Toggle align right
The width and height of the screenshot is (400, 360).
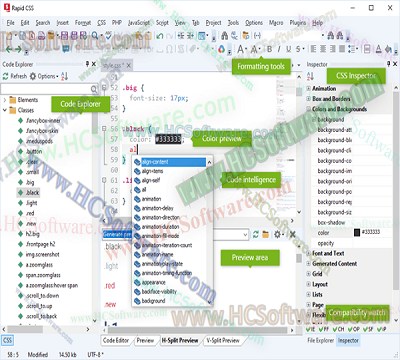[333, 49]
